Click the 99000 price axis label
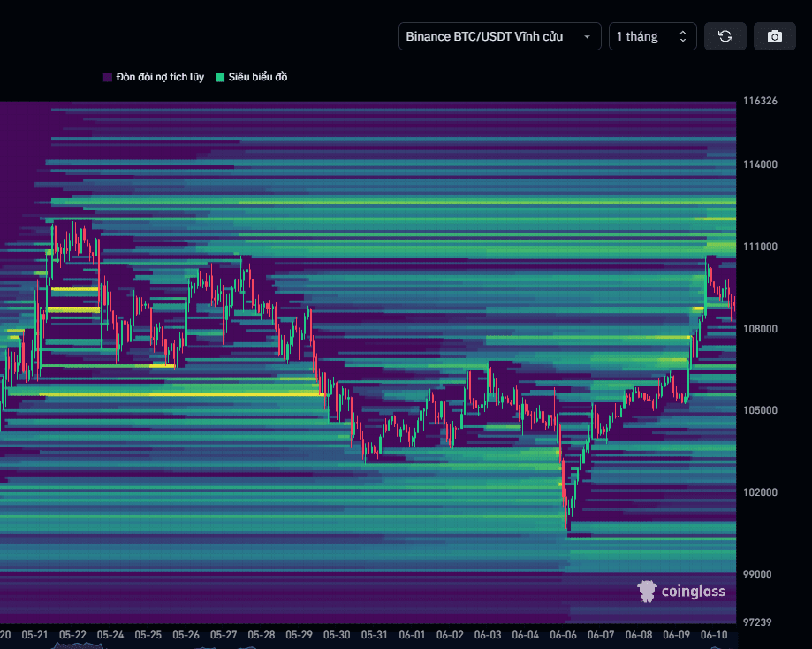 (757, 575)
